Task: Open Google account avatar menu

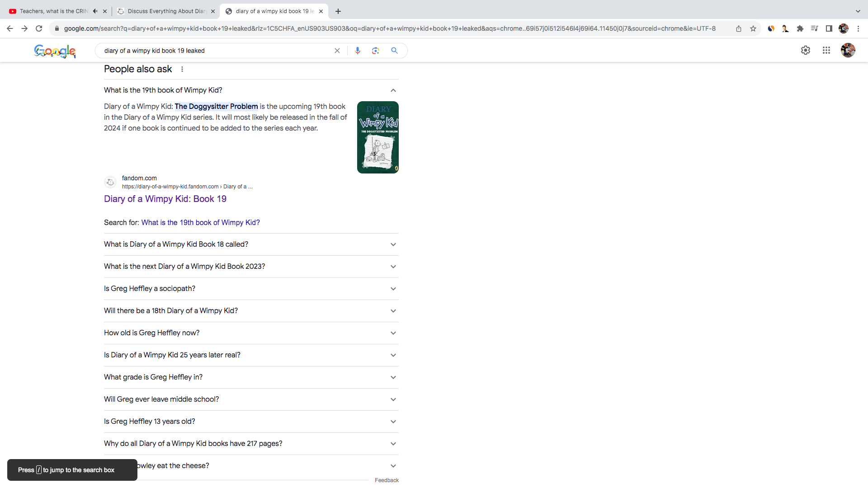Action: [x=848, y=50]
